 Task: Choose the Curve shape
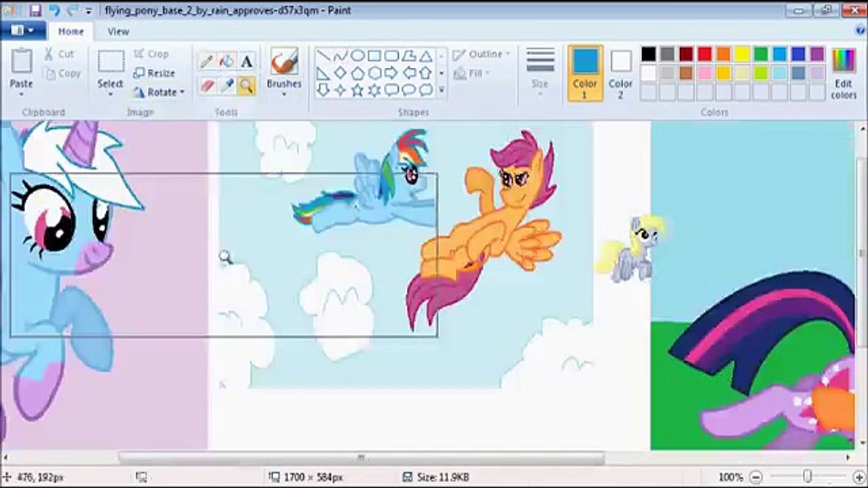340,56
